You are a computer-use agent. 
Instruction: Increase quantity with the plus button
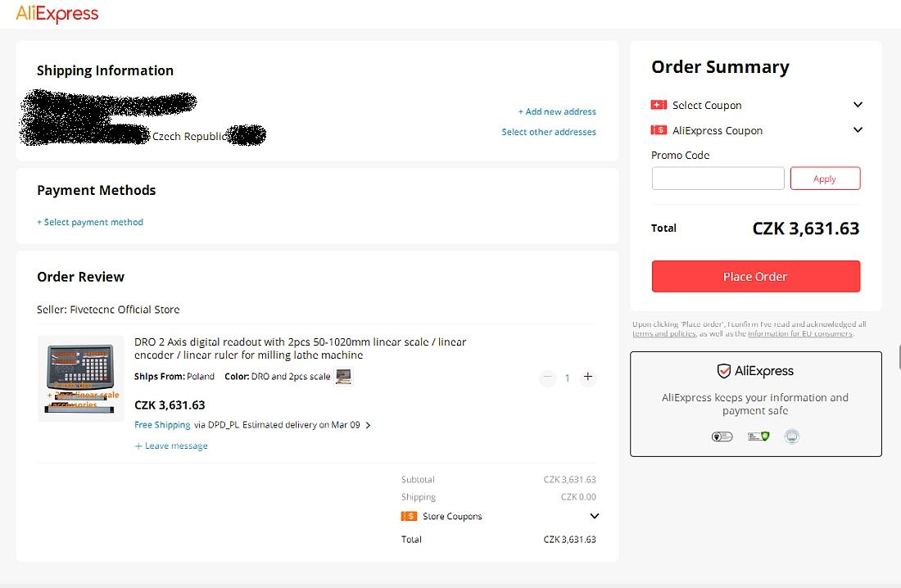pos(587,378)
